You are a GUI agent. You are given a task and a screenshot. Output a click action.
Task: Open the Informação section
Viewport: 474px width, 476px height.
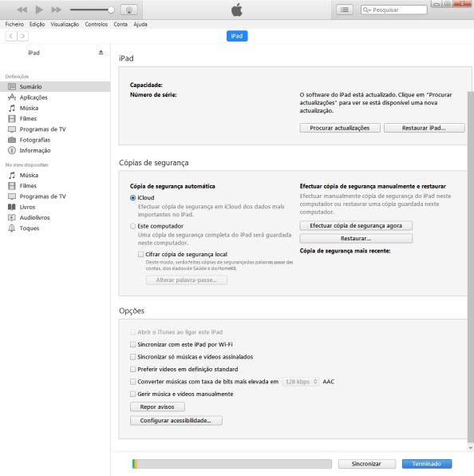(x=35, y=151)
